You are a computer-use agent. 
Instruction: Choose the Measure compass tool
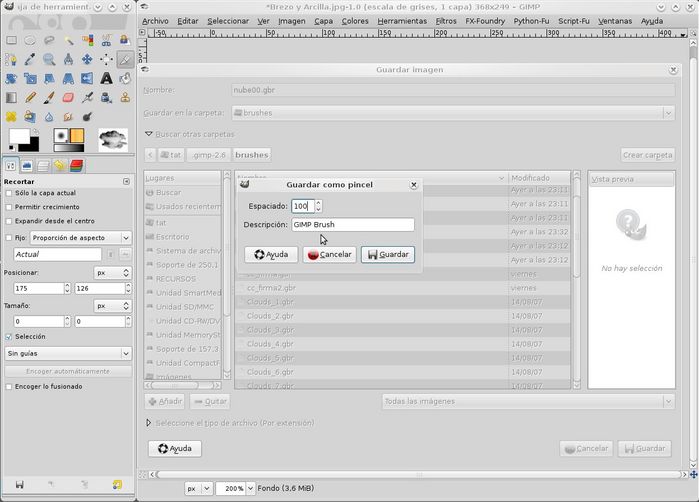point(68,59)
